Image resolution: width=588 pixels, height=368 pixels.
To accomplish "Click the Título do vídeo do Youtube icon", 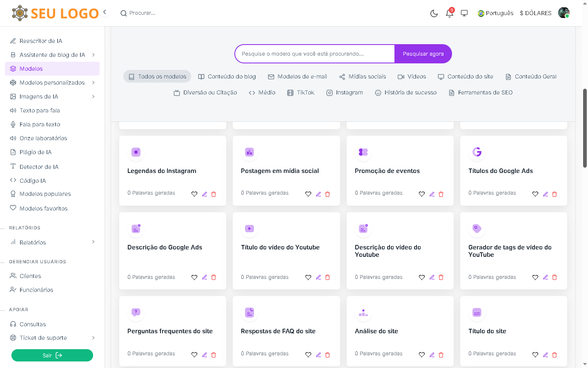I will tap(249, 229).
